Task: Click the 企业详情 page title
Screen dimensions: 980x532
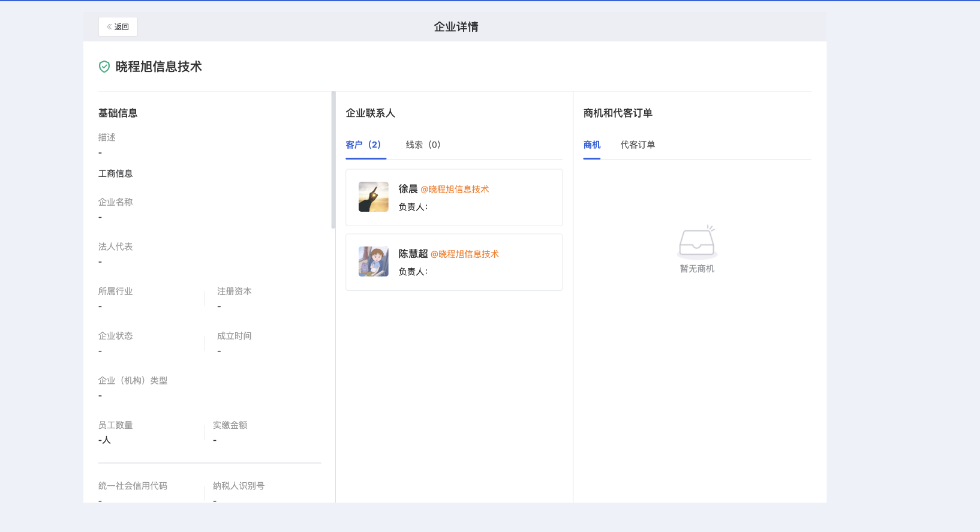Action: point(456,26)
